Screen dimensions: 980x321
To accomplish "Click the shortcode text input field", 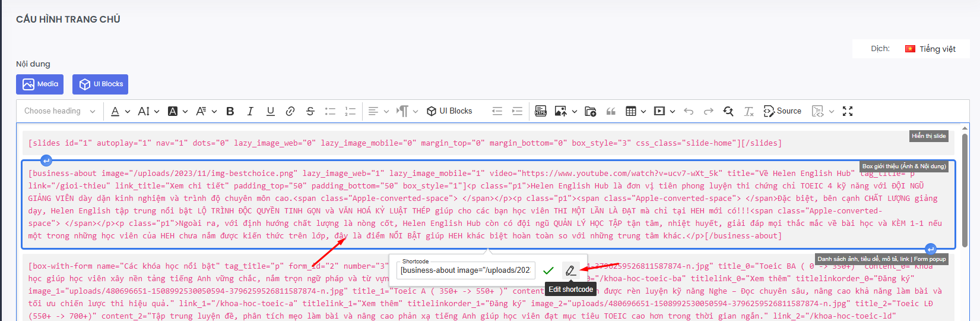I will point(465,270).
